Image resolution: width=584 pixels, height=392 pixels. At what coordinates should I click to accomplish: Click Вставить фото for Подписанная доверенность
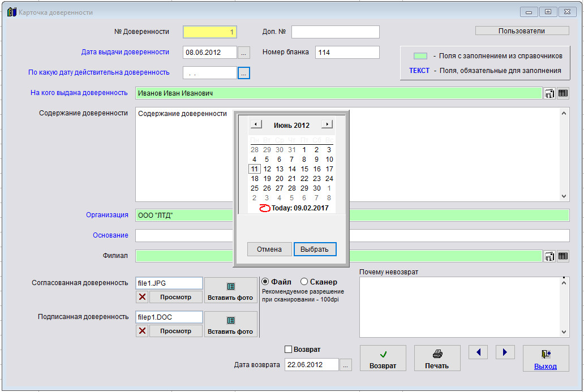click(230, 324)
